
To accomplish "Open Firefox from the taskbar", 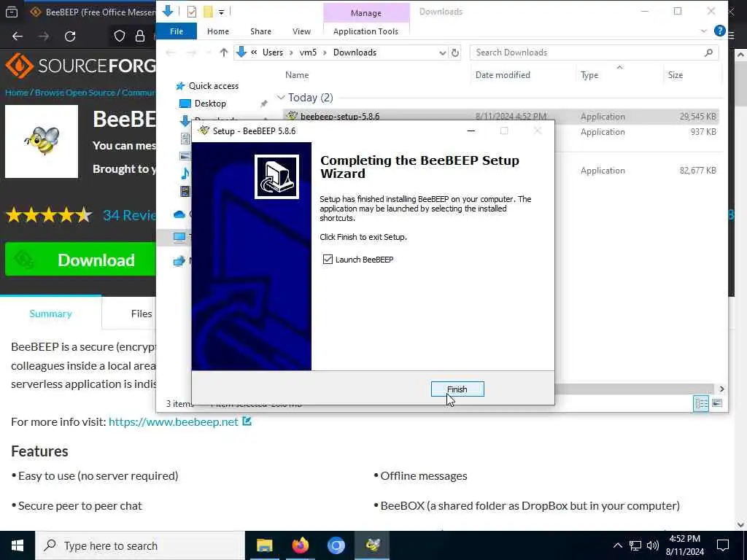I will click(x=300, y=545).
